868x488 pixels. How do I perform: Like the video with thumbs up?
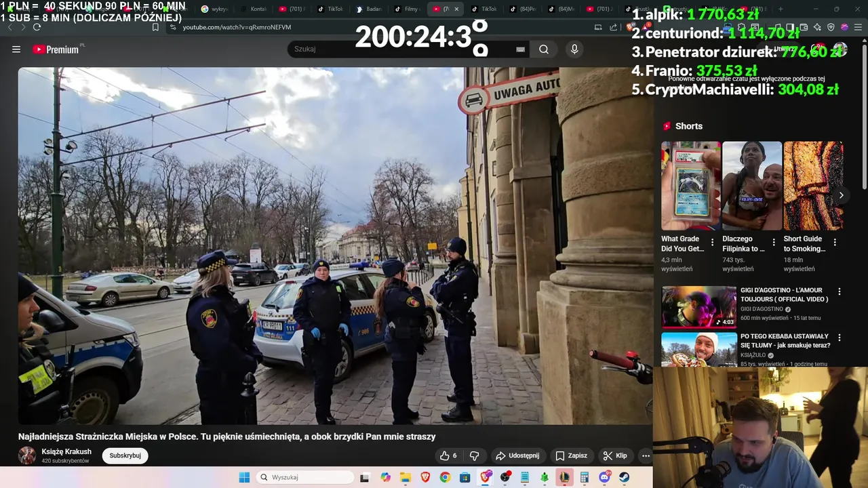(x=448, y=456)
